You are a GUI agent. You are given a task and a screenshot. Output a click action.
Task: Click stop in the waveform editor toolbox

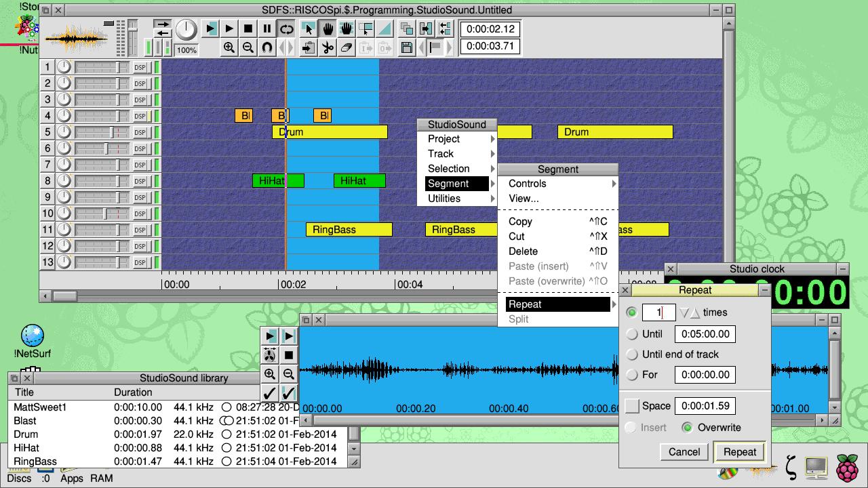288,354
